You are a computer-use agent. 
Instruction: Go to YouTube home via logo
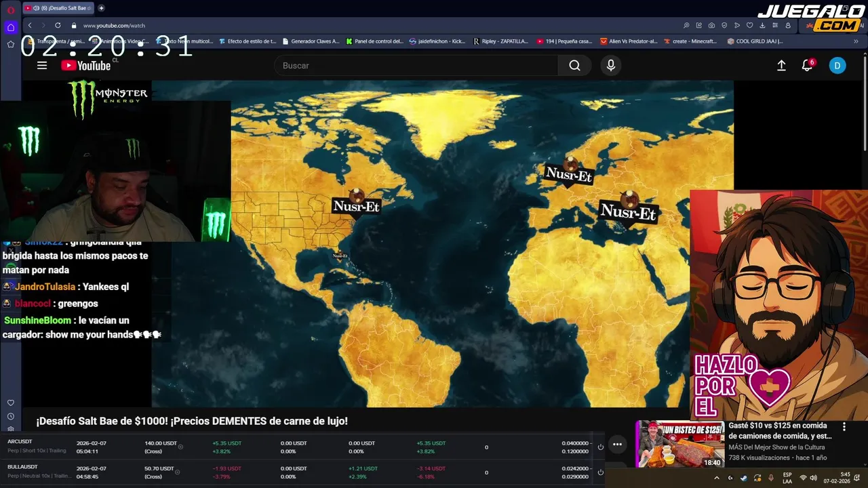[x=85, y=66]
